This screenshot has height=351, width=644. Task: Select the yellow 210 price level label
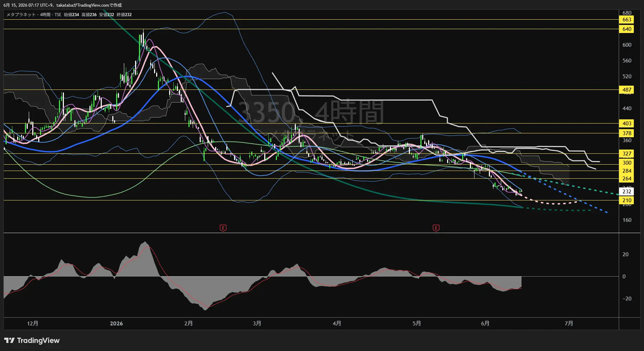[627, 201]
